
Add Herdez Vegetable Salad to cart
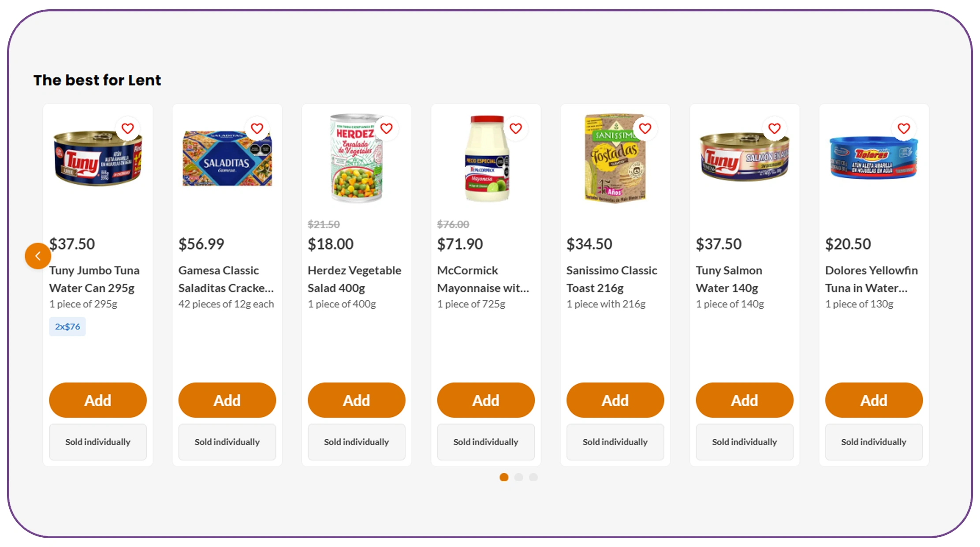coord(356,400)
